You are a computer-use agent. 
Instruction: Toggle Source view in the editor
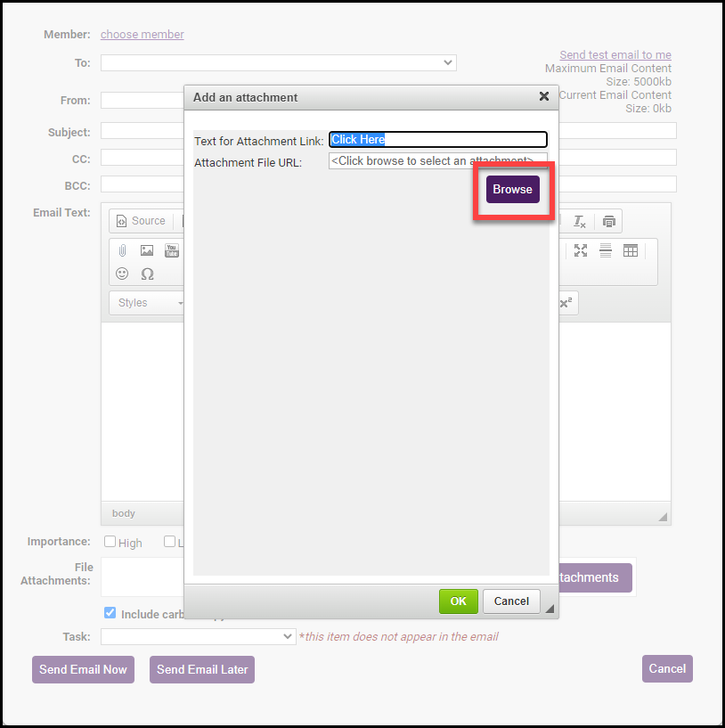(141, 220)
